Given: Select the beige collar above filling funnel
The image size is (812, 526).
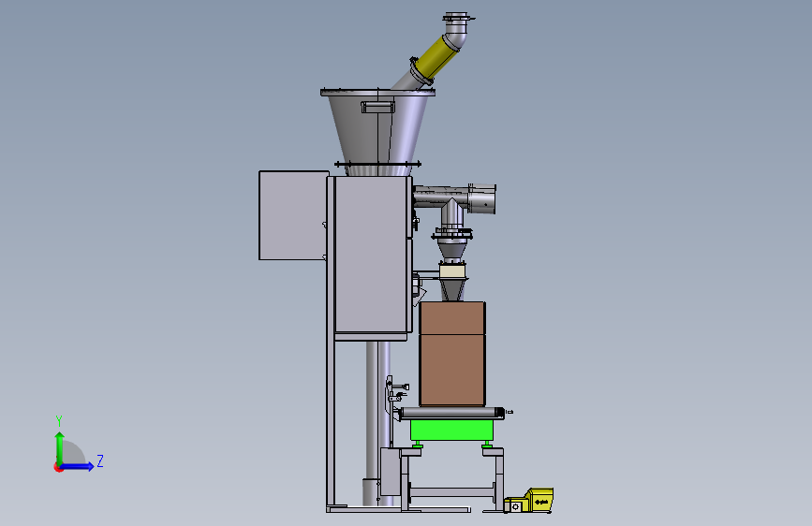Looking at the screenshot, I should click(452, 270).
